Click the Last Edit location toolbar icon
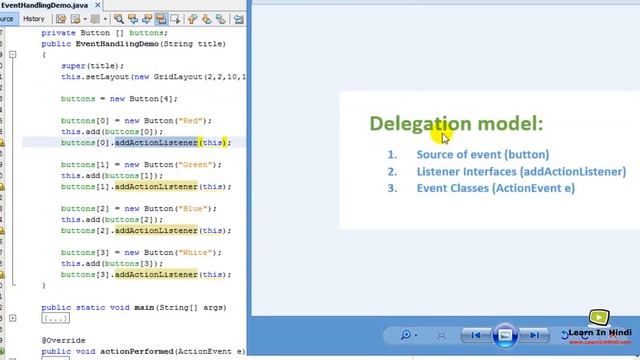Image resolution: width=640 pixels, height=360 pixels. [x=61, y=19]
